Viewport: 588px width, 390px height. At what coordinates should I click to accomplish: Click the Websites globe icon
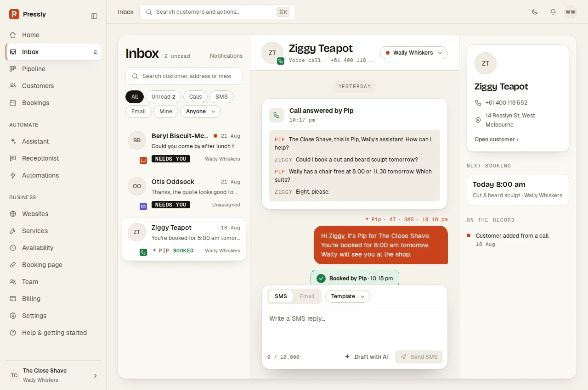(13, 214)
